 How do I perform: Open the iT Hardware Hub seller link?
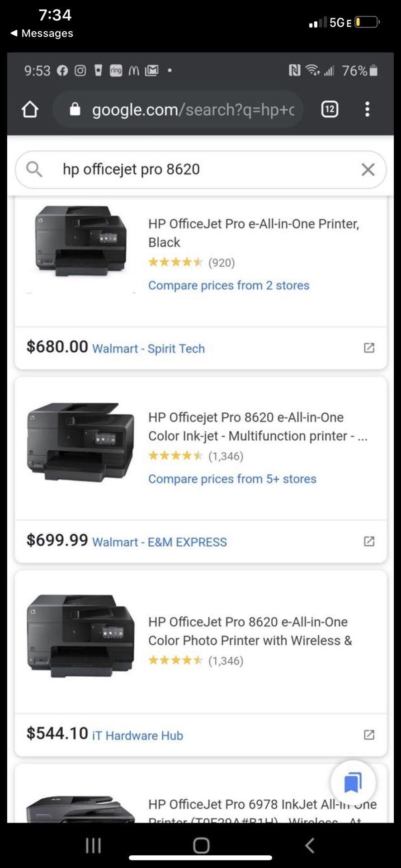click(x=137, y=736)
